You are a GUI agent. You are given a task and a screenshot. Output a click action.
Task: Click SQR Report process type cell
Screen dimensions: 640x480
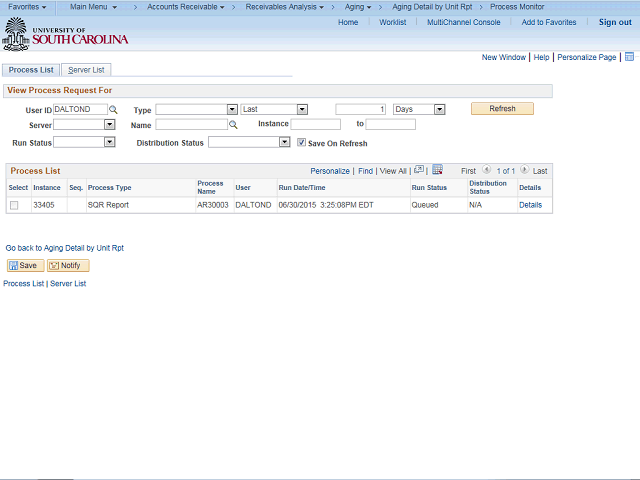[x=108, y=205]
